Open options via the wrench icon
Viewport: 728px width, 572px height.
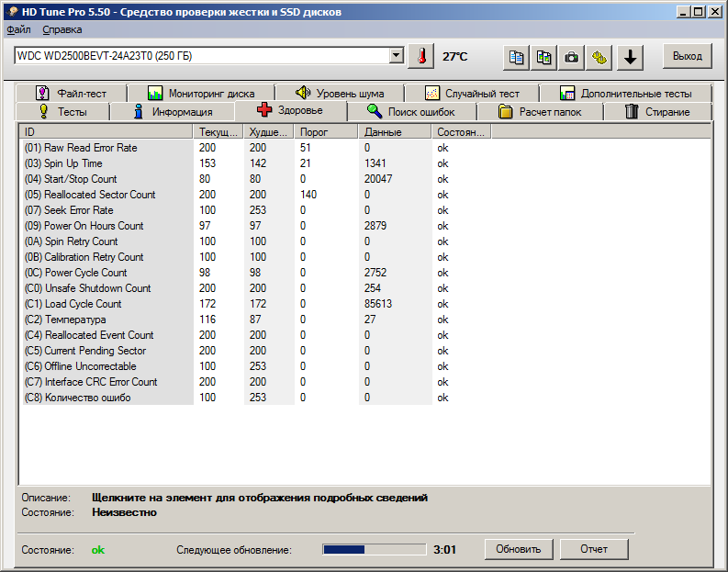click(x=599, y=57)
